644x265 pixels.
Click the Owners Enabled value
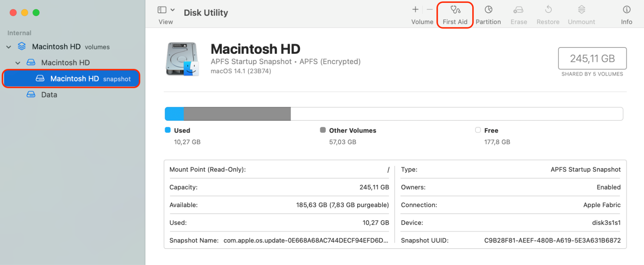[x=609, y=187]
